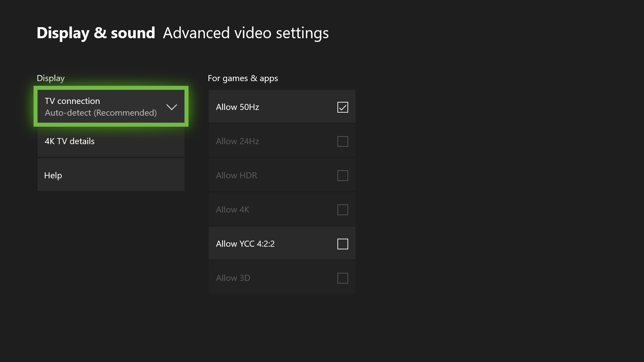This screenshot has height=362, width=644.
Task: Select Auto-detect (Recommended) under TV connection
Action: (101, 113)
